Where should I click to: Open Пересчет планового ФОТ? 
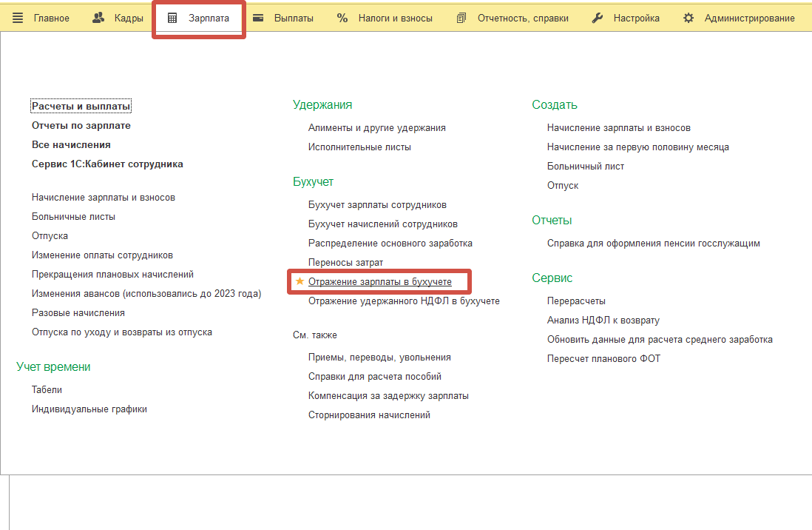click(603, 358)
